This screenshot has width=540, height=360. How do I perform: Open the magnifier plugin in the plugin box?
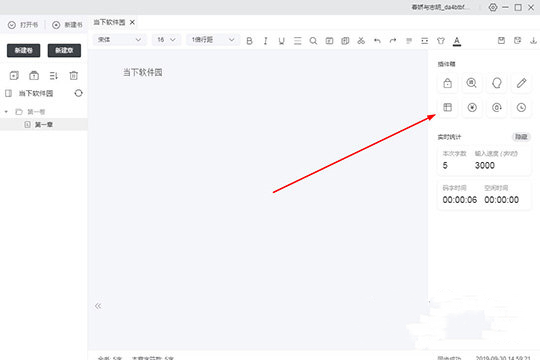click(472, 83)
